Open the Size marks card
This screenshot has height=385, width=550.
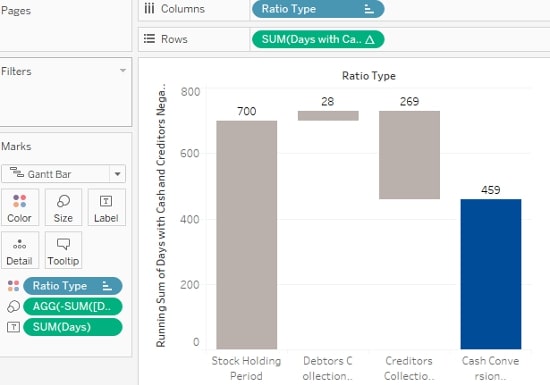pos(63,207)
